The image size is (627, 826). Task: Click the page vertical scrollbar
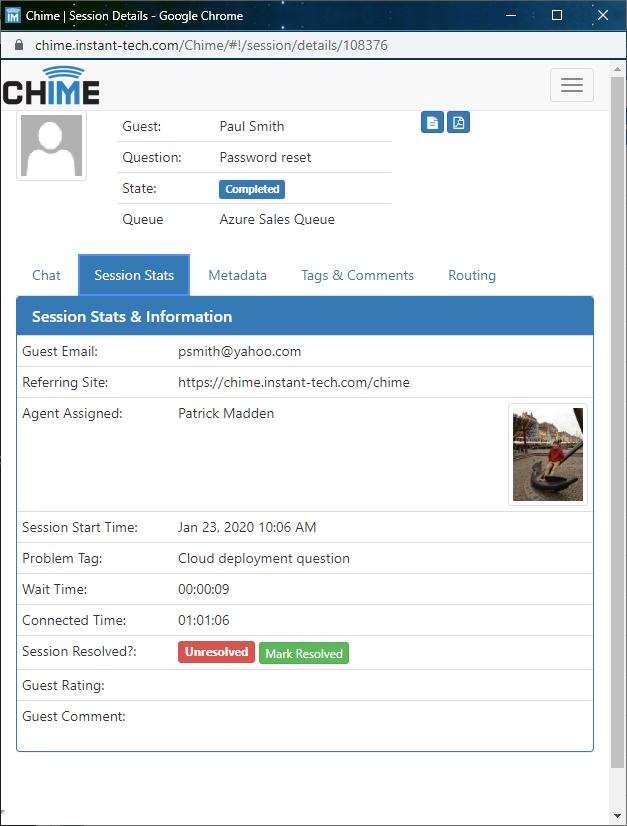click(x=618, y=400)
